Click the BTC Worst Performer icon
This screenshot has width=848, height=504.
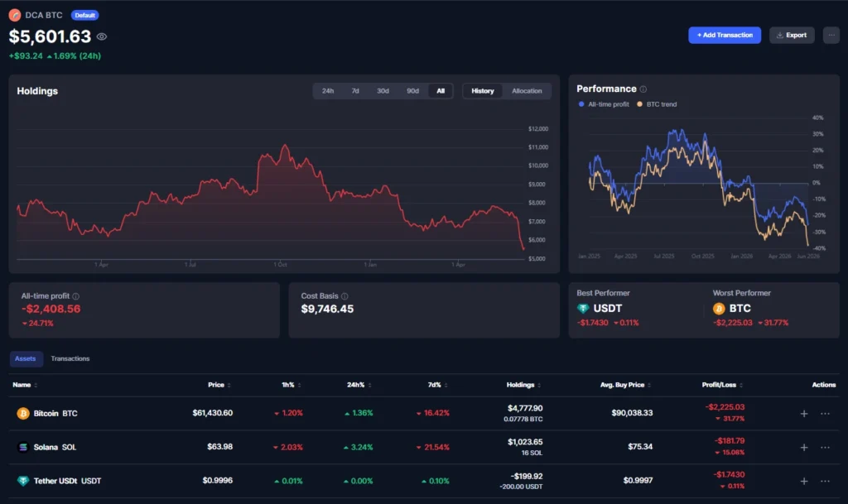point(719,309)
